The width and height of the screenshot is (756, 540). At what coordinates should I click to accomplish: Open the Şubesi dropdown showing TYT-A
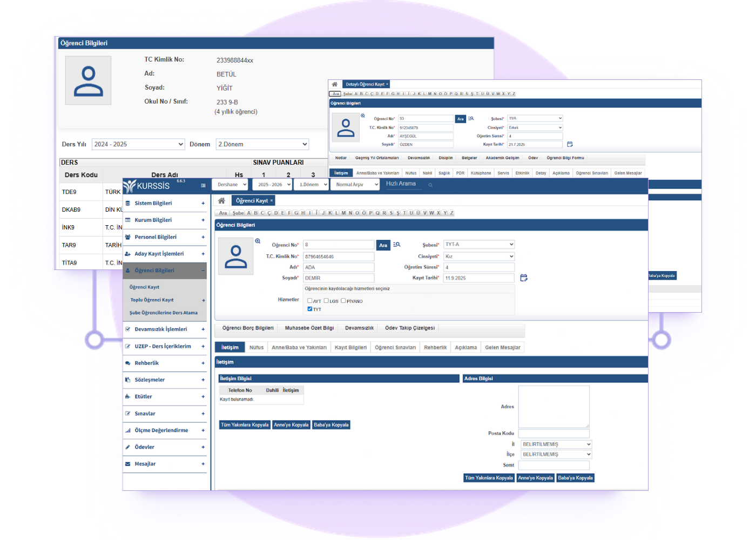coord(479,245)
